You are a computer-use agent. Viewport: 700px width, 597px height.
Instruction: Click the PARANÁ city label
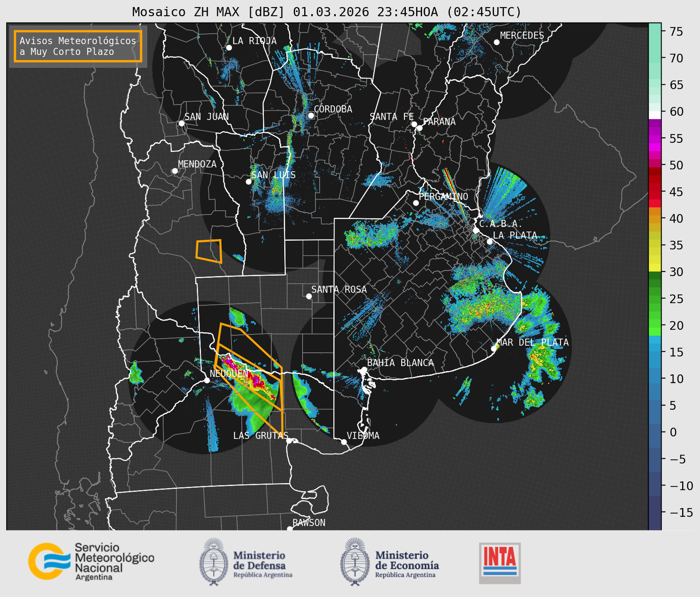pos(439,121)
